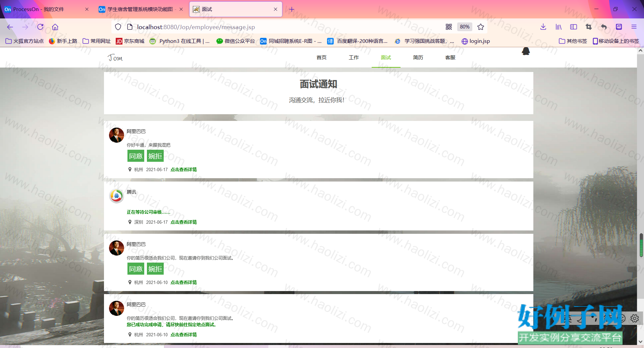This screenshot has height=348, width=644.
Task: Click the 腾讯 company logo avatar
Action: [116, 196]
